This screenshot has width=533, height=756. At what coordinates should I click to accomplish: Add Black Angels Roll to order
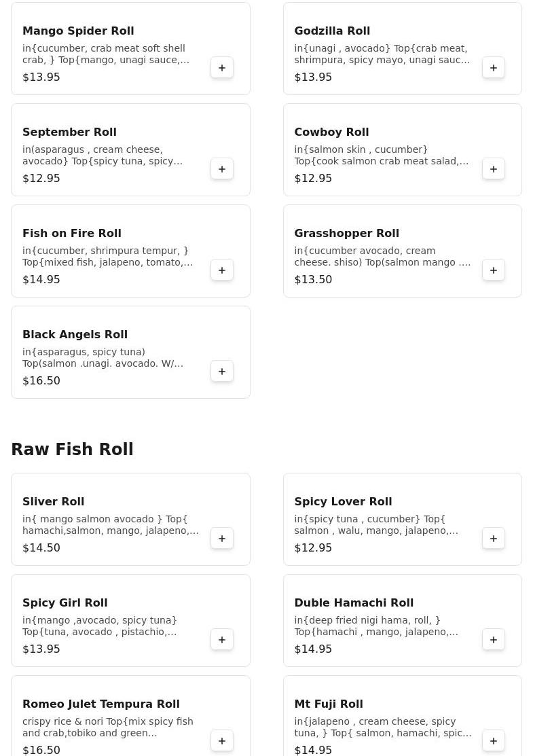point(222,372)
